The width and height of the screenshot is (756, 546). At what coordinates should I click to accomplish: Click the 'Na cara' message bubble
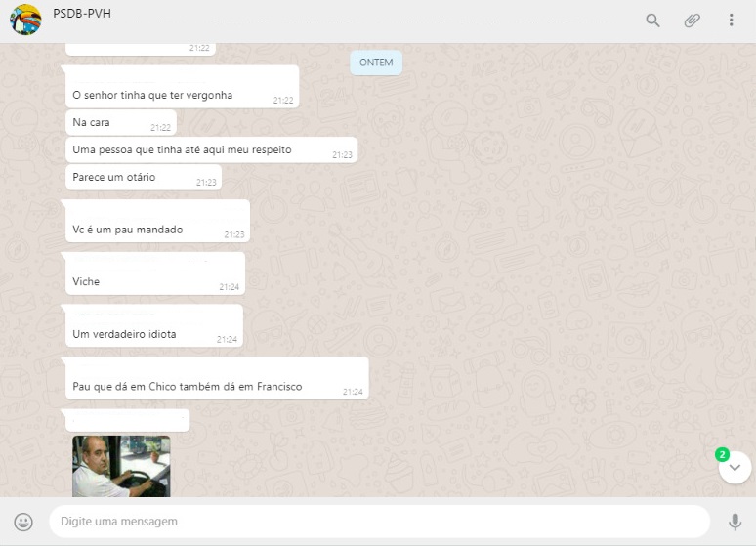tap(92, 123)
